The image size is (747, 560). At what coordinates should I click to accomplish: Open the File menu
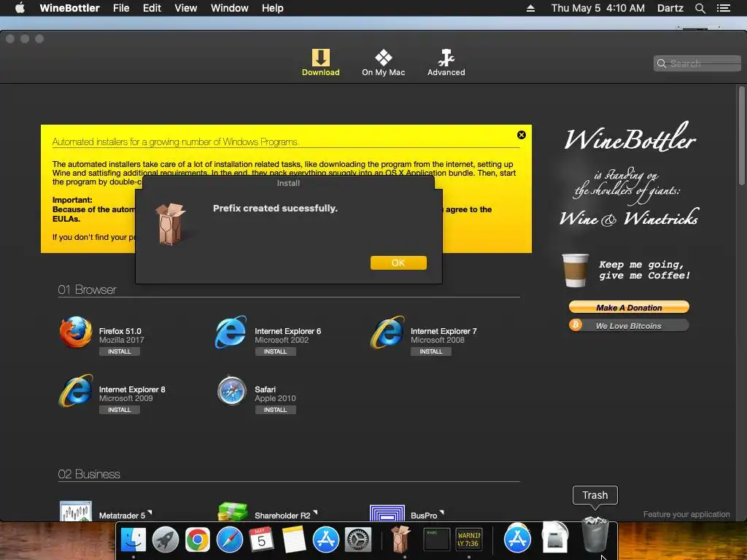(121, 8)
